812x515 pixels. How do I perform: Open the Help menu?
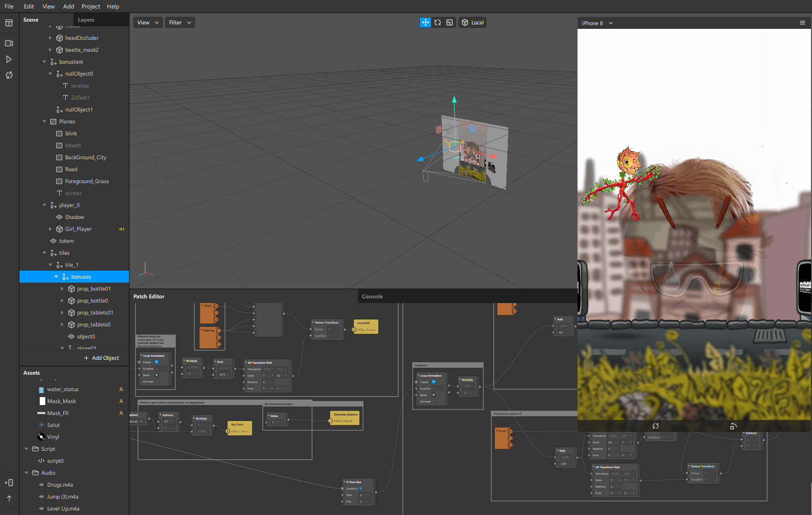coord(113,6)
